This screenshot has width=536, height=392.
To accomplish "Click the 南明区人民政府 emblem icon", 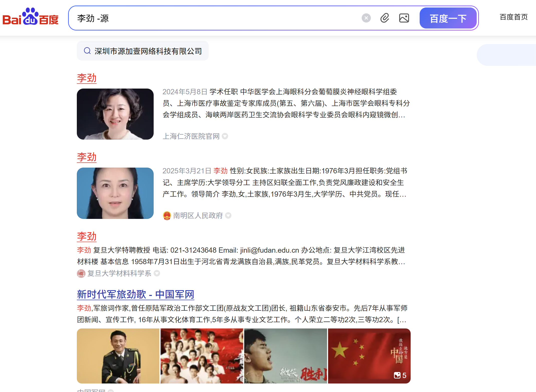I will click(x=167, y=215).
